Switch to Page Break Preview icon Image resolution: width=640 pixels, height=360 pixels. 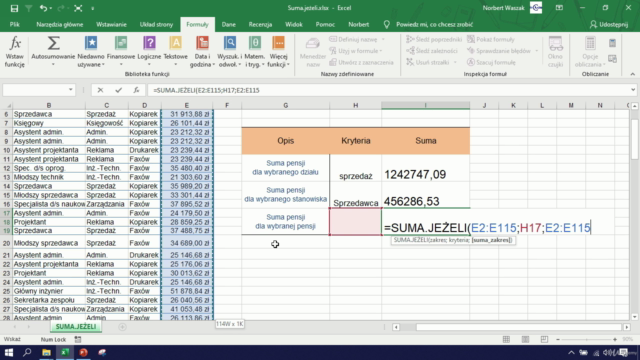click(x=544, y=340)
